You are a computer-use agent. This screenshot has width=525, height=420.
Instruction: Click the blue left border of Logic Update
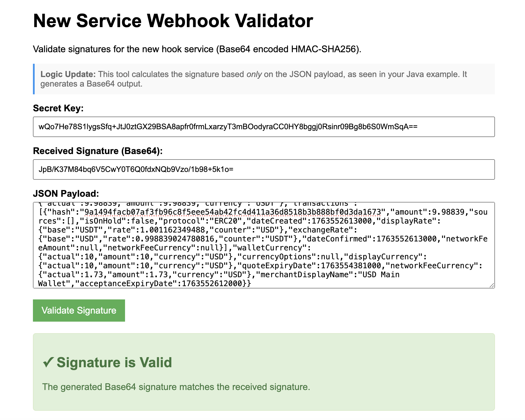(34, 79)
